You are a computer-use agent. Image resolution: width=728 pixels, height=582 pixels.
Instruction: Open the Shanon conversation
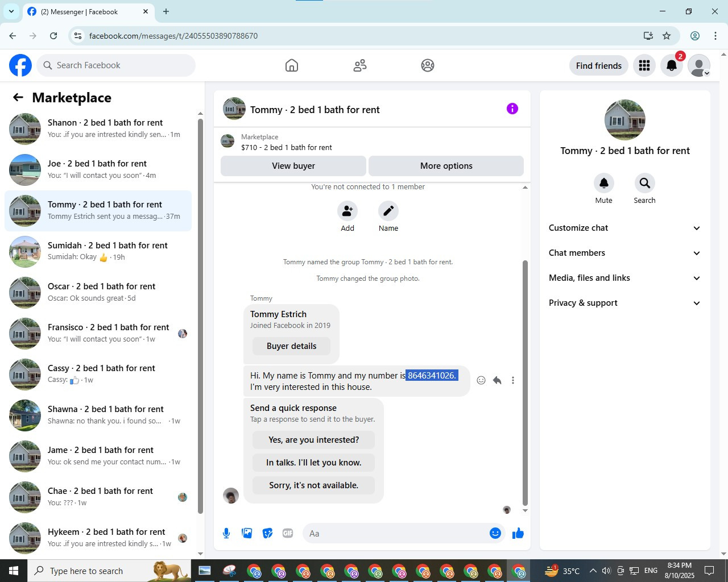click(98, 129)
